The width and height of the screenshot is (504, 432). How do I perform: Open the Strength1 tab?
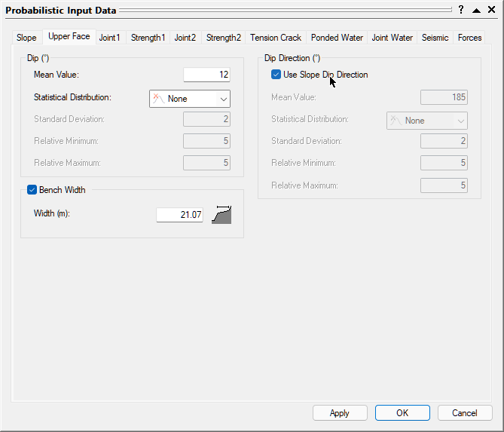click(x=148, y=38)
